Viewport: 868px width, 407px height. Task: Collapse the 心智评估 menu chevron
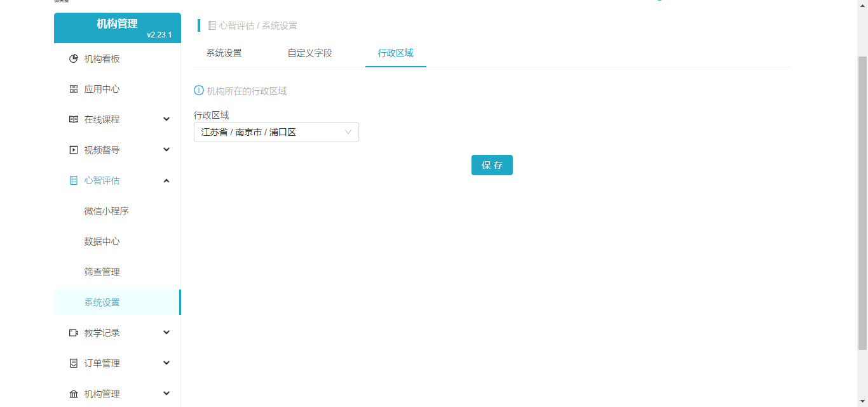pos(166,180)
